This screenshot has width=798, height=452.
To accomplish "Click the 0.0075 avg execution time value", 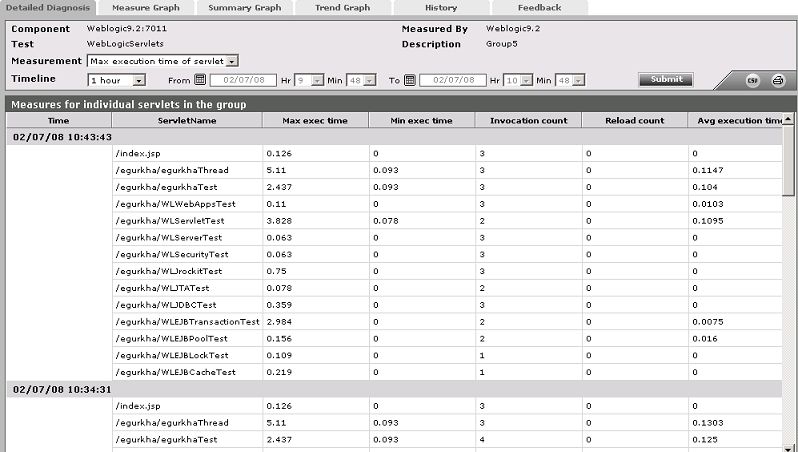I will click(708, 322).
